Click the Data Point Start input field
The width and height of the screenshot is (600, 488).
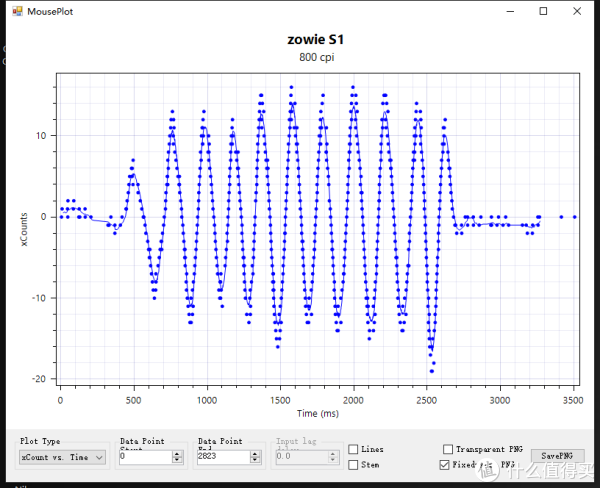point(145,456)
